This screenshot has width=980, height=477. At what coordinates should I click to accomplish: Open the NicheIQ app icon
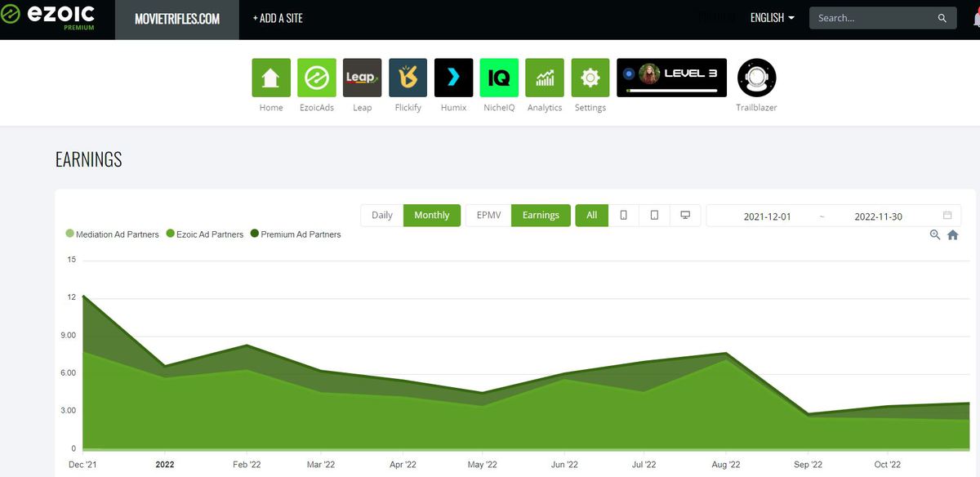coord(499,78)
